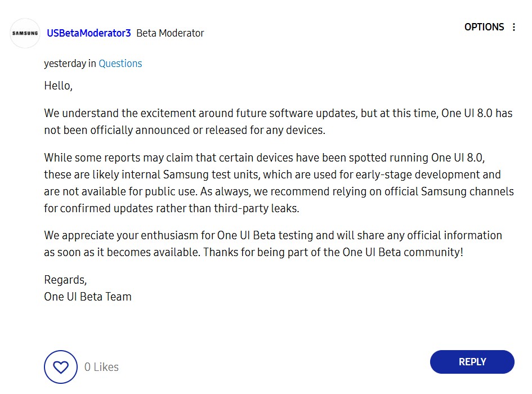Like the post with the heart icon

(x=61, y=367)
